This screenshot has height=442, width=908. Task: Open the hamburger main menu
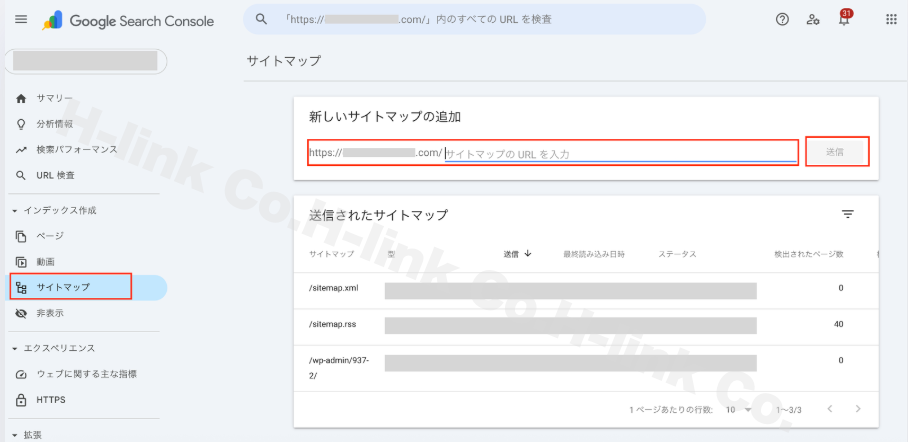coord(21,19)
